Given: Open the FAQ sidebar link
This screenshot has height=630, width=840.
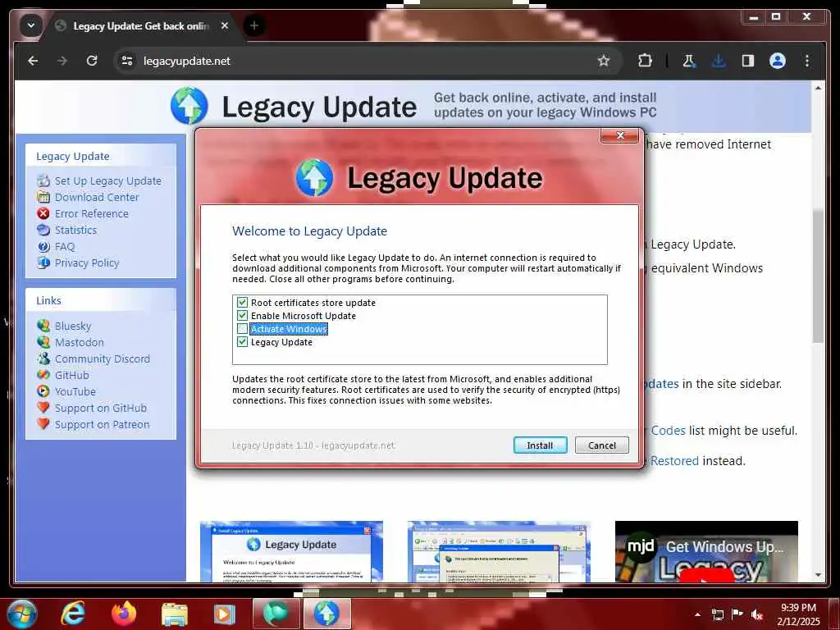Looking at the screenshot, I should [65, 246].
